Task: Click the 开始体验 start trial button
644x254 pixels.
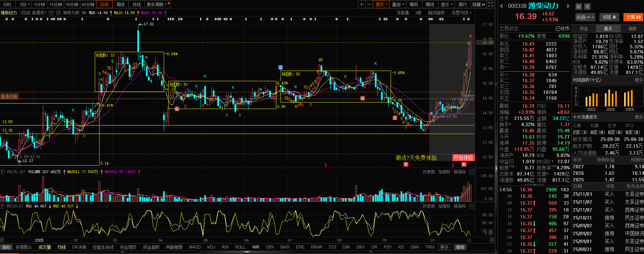Action: (x=463, y=158)
